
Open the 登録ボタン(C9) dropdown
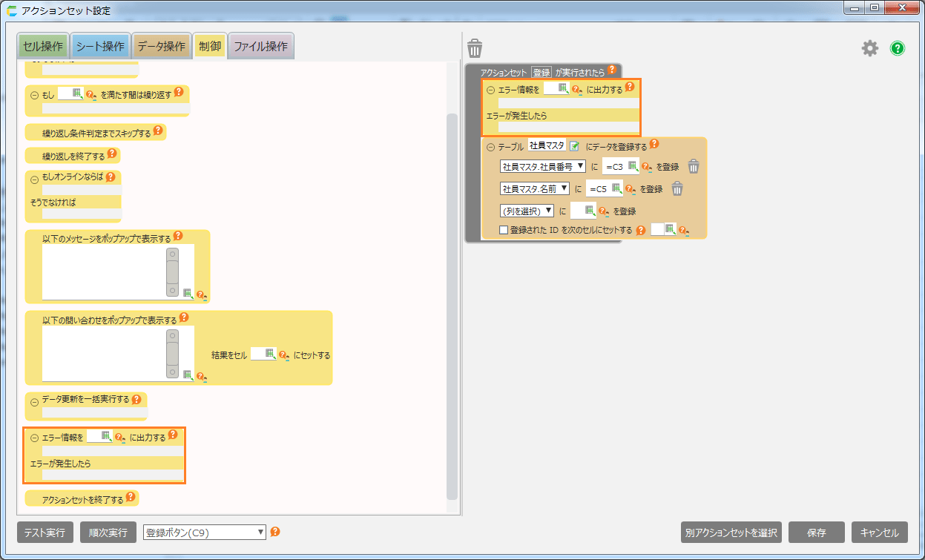[205, 533]
